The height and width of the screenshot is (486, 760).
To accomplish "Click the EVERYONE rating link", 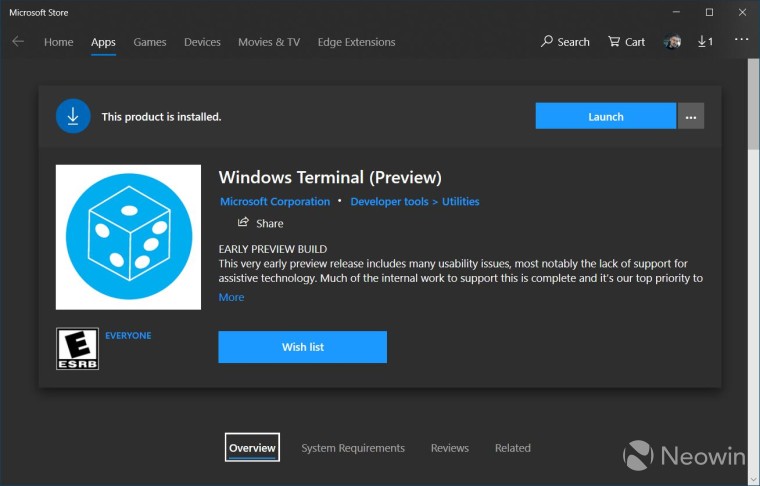I will click(128, 335).
